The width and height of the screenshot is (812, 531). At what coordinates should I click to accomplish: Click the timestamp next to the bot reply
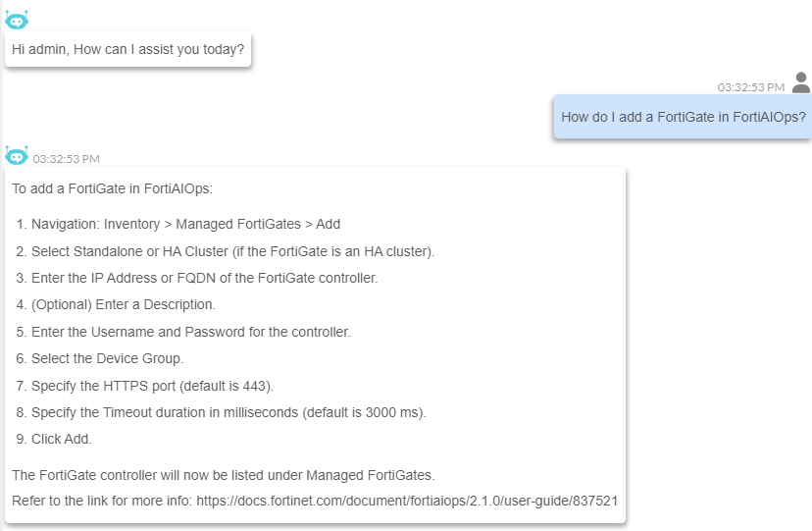coord(66,158)
